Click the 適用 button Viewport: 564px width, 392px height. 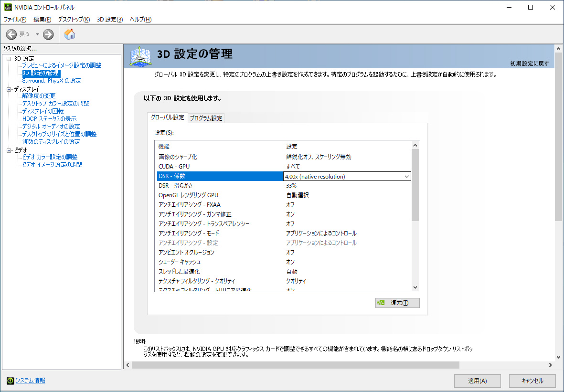477,381
